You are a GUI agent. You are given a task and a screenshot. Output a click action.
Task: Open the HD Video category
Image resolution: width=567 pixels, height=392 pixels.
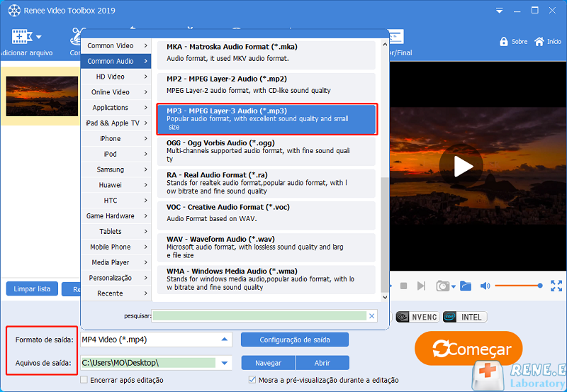click(116, 77)
